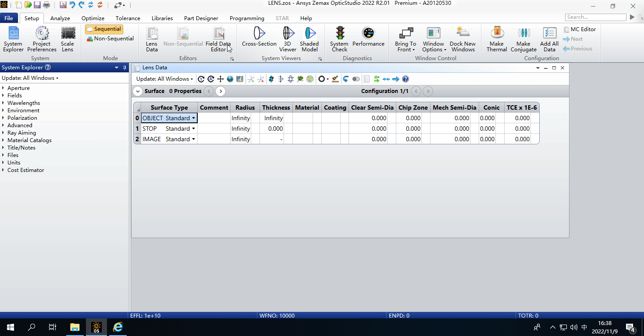This screenshot has width=644, height=336.
Task: Expand the Surface 0 Properties chevron
Action: point(138,91)
